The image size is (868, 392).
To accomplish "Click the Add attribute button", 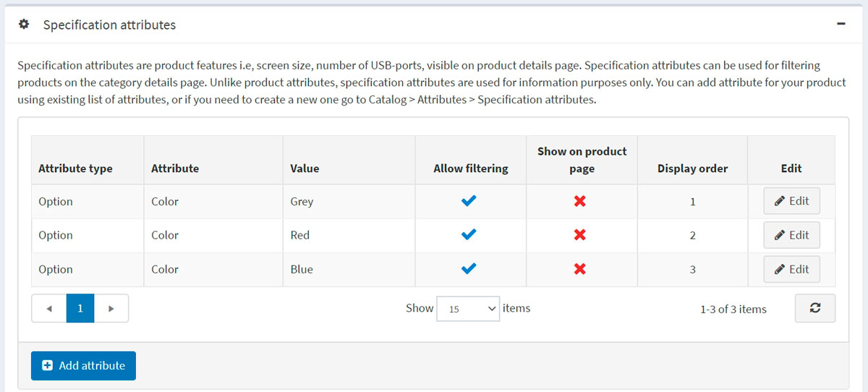I will (83, 366).
